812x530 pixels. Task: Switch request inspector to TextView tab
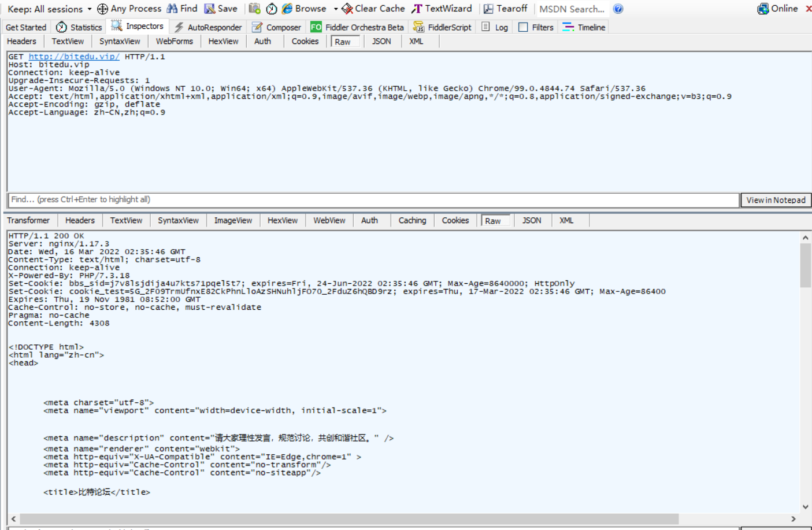68,42
